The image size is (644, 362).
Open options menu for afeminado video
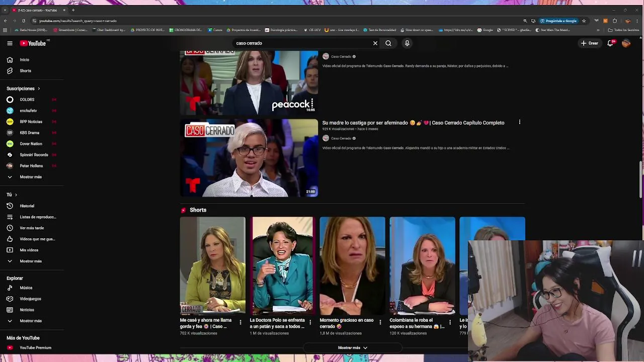click(x=520, y=122)
